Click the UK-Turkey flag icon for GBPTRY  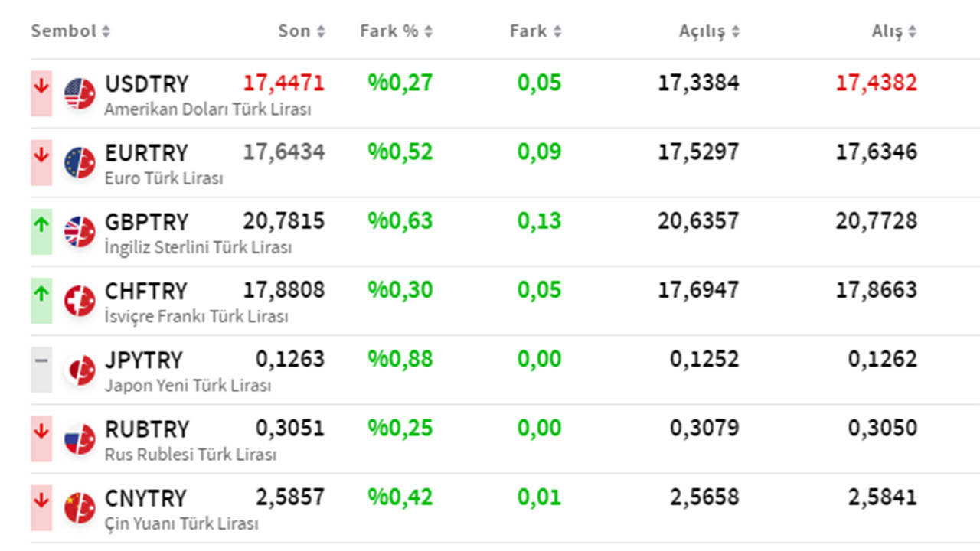80,231
